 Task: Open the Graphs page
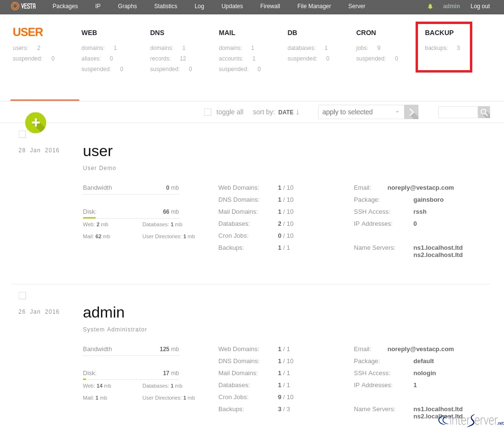[127, 6]
